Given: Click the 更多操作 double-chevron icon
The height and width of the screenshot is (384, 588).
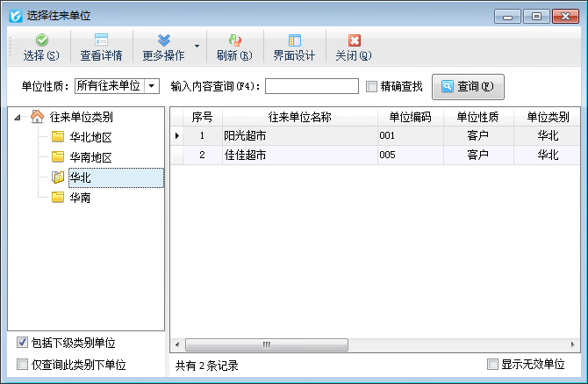Looking at the screenshot, I should tap(163, 40).
